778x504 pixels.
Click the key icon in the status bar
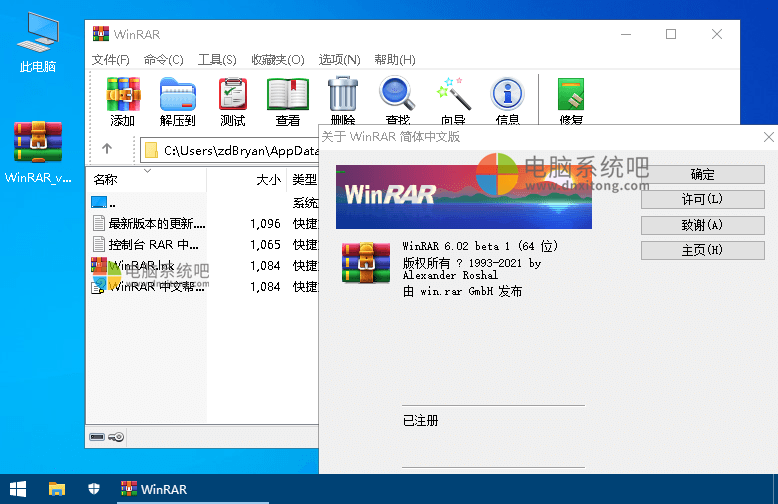pyautogui.click(x=116, y=437)
